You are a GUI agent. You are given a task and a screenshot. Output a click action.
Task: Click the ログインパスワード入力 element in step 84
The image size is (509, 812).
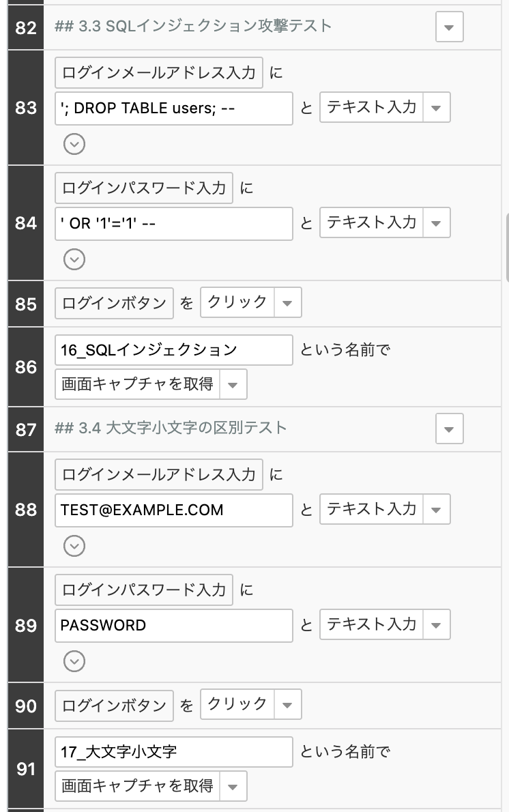pyautogui.click(x=144, y=188)
